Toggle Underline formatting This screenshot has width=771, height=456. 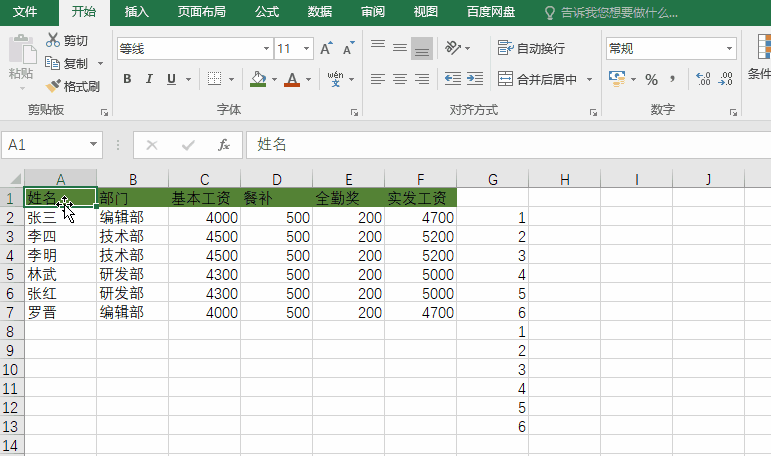click(x=171, y=79)
